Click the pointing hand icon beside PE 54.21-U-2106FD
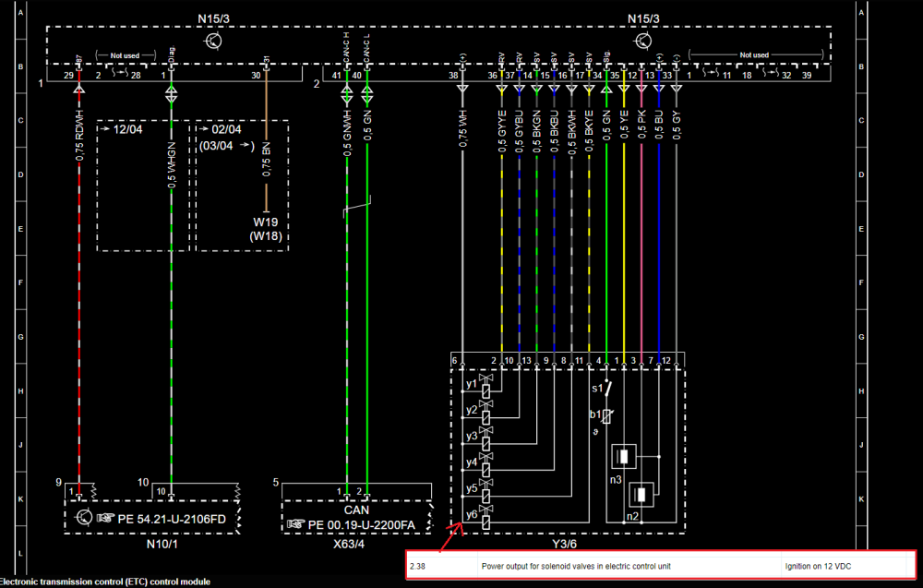923x588 pixels. 106,518
